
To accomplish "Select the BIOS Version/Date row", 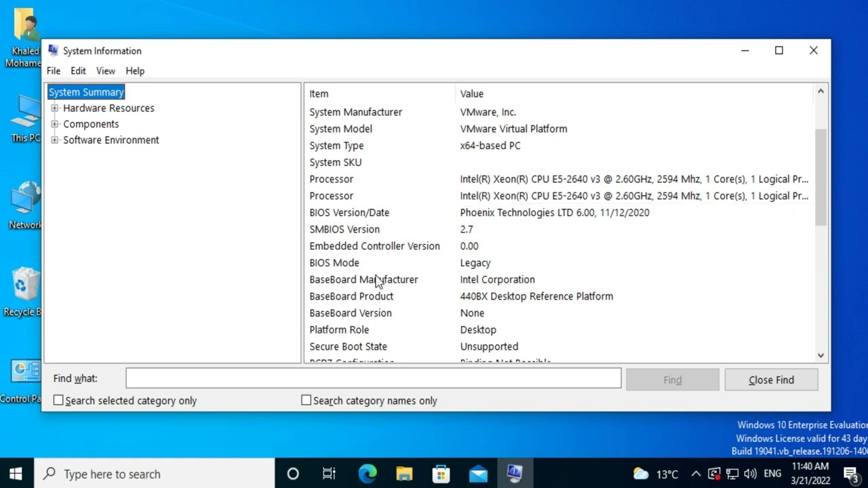I will point(559,212).
